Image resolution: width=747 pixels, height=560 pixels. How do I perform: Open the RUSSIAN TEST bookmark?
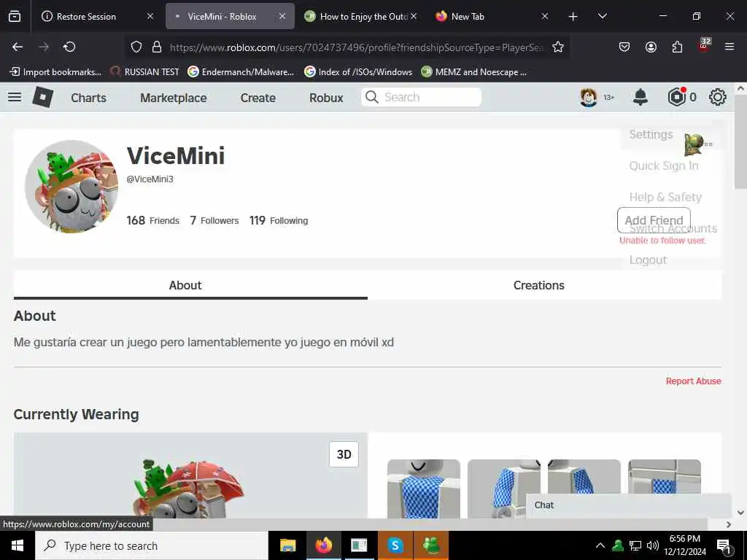click(145, 72)
